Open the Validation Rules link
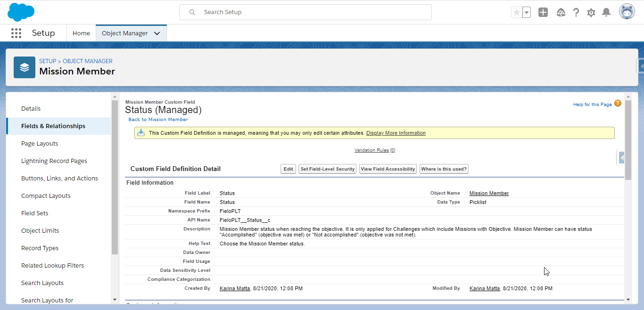Image resolution: width=644 pixels, height=310 pixels. pos(375,150)
